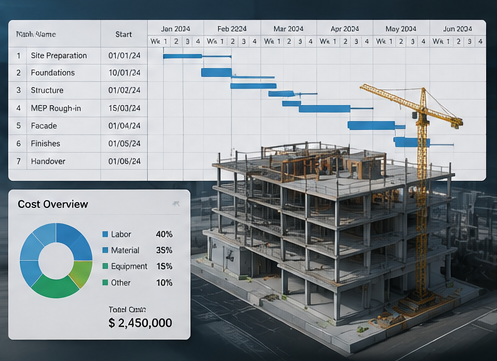Click the Labor 40% value

(164, 234)
